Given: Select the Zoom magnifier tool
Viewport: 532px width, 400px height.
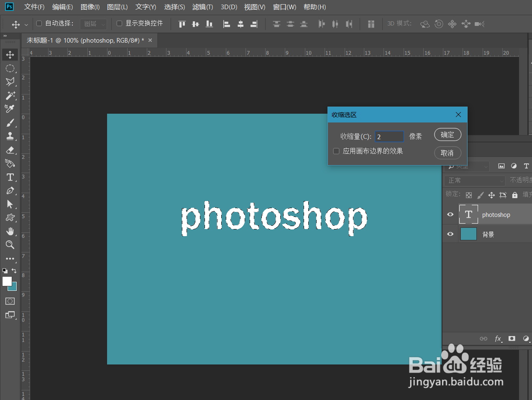Looking at the screenshot, I should tap(10, 245).
